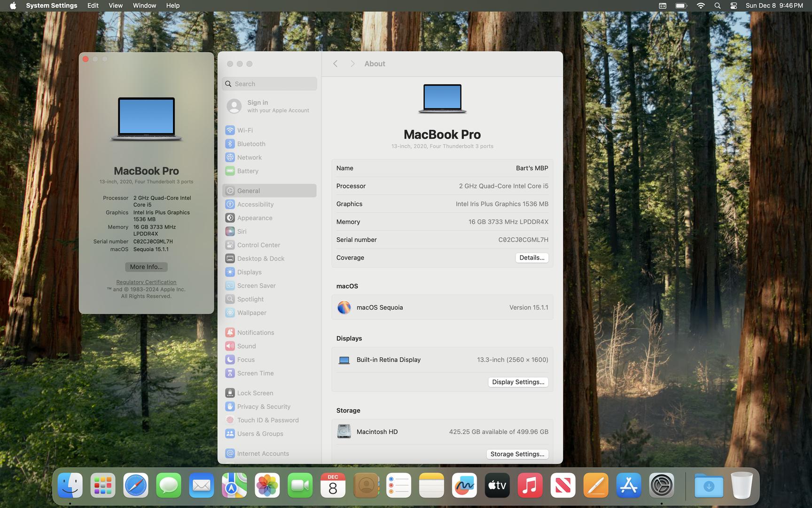Open Storage Settings button
This screenshot has height=508, width=812.
(517, 454)
